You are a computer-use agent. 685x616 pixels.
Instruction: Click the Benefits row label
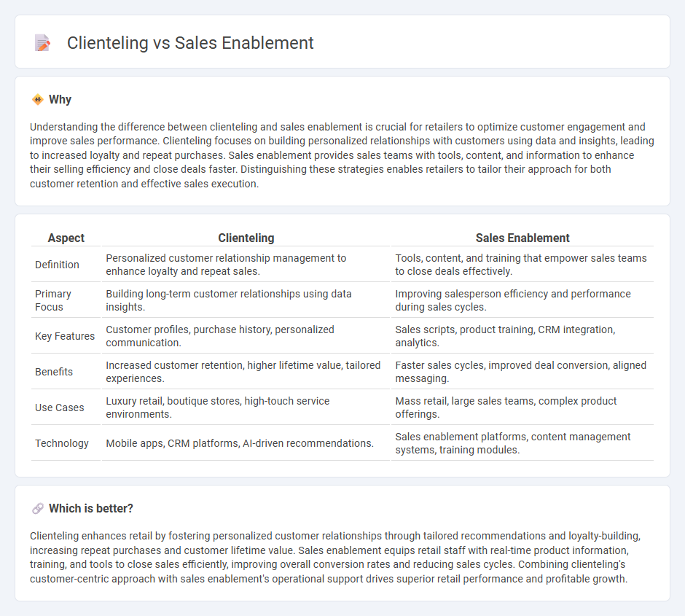(x=54, y=372)
